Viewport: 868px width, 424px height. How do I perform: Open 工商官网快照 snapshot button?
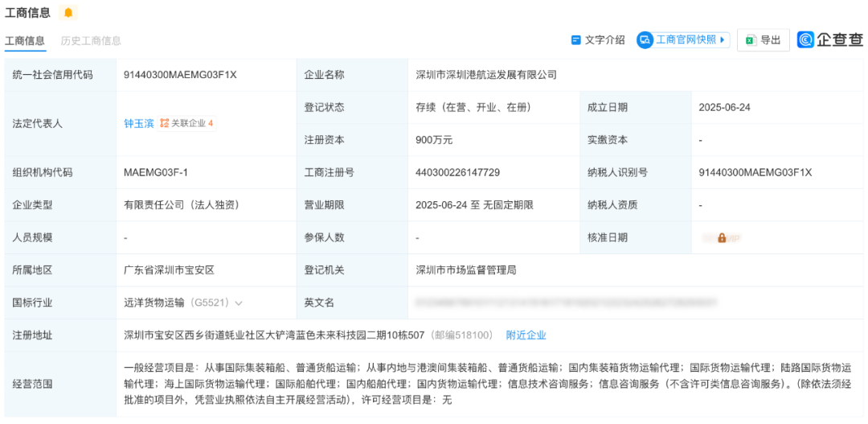682,40
